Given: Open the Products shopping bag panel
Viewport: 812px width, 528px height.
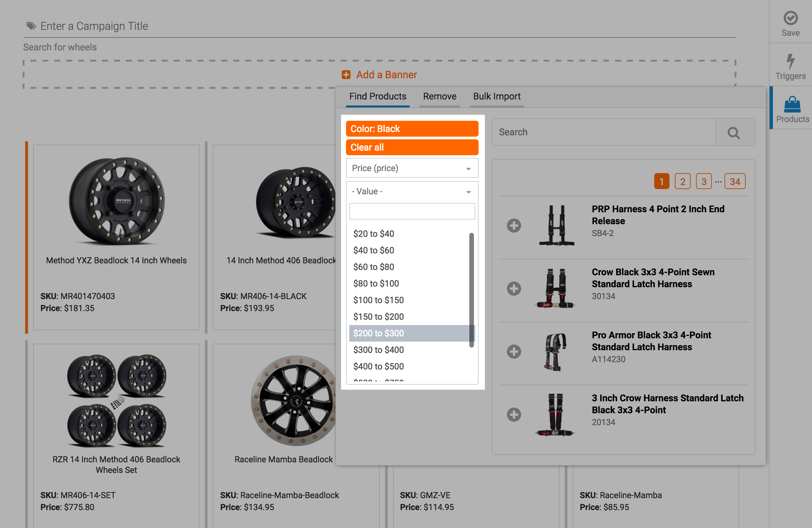Looking at the screenshot, I should (792, 104).
